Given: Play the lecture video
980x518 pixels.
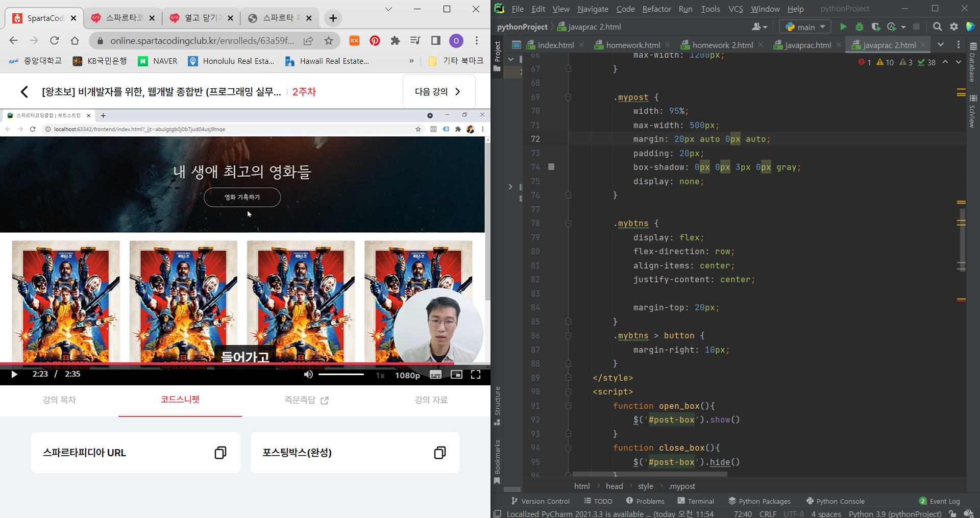Looking at the screenshot, I should pyautogui.click(x=14, y=375).
